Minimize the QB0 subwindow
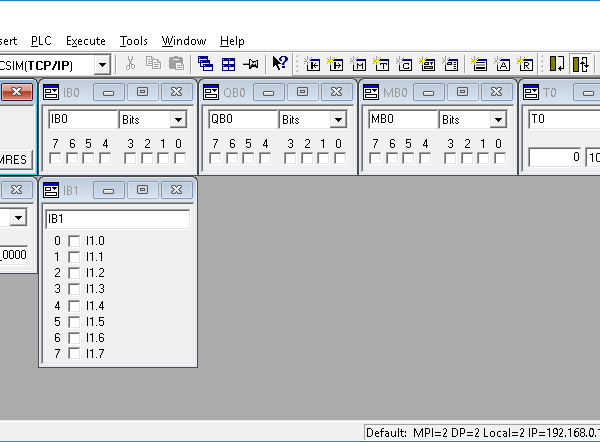This screenshot has width=600, height=442. pos(268,92)
